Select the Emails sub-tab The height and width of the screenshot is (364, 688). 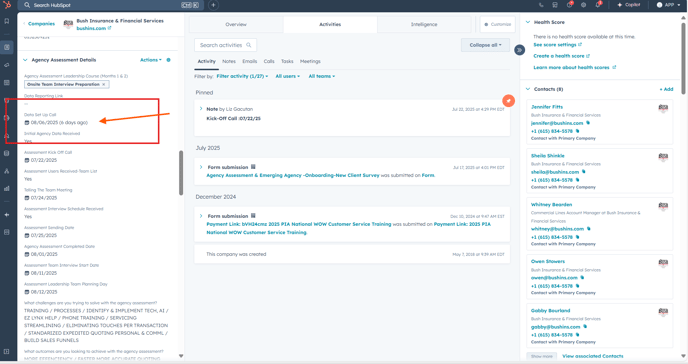click(250, 61)
